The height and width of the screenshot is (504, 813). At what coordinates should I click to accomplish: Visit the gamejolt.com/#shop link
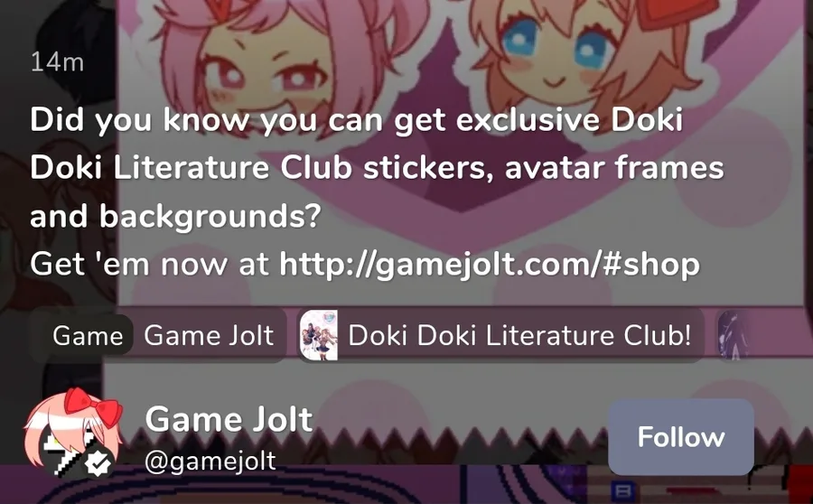(490, 264)
